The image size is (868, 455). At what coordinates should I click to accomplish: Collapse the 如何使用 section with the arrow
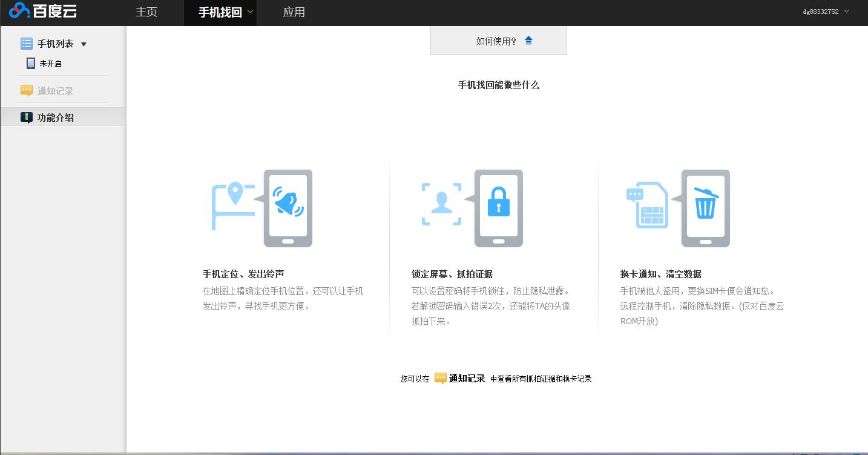pos(528,40)
